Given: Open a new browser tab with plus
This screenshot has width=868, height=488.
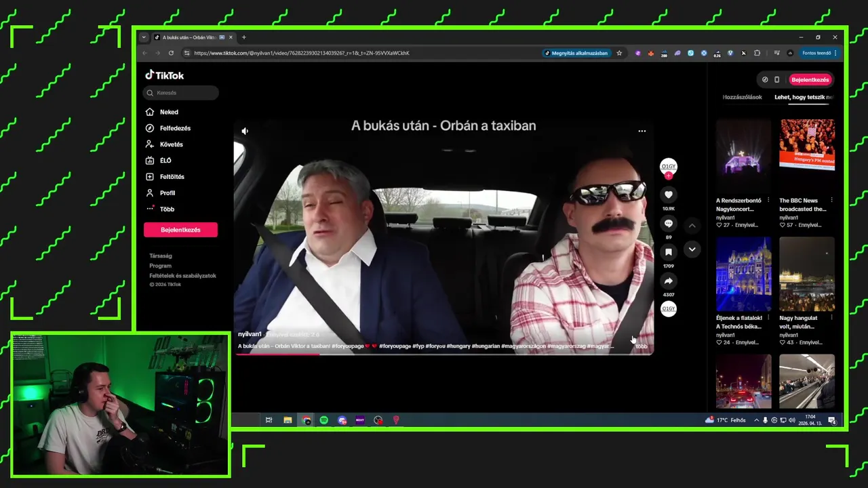Looking at the screenshot, I should coord(244,37).
